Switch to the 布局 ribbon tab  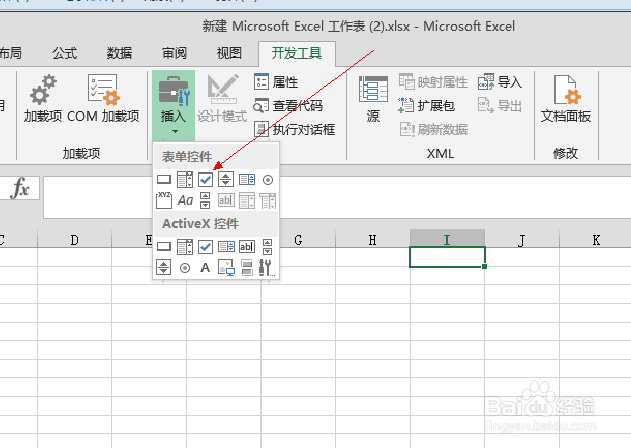[x=11, y=53]
